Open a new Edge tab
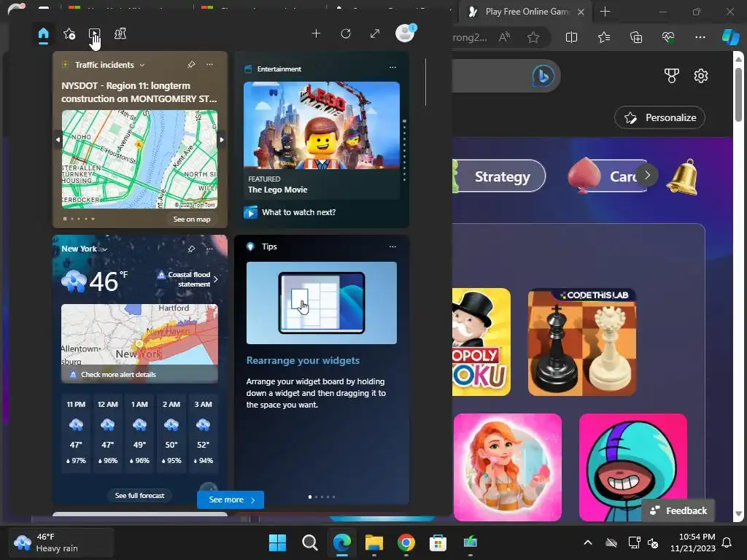This screenshot has height=560, width=747. click(x=605, y=12)
